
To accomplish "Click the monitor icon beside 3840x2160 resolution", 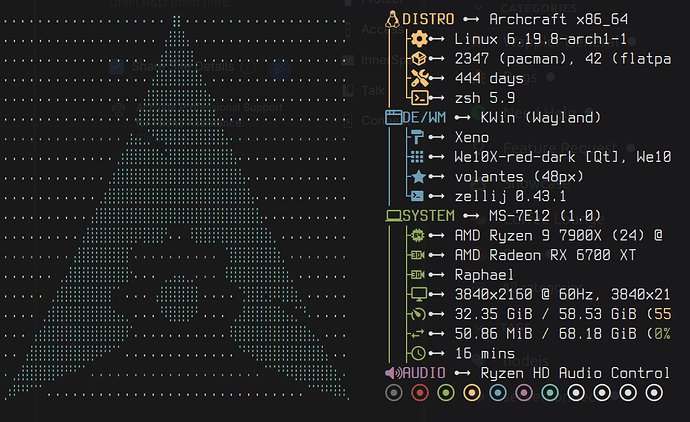I will click(418, 294).
